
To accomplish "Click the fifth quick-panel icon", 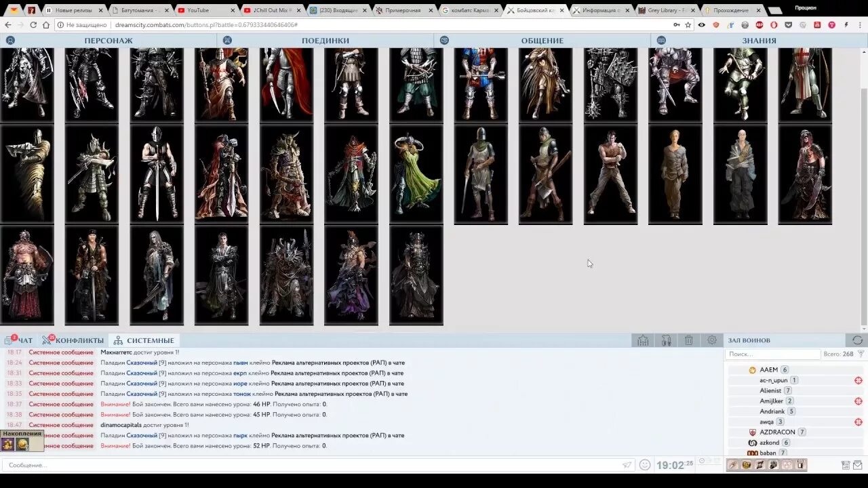I will (x=787, y=465).
